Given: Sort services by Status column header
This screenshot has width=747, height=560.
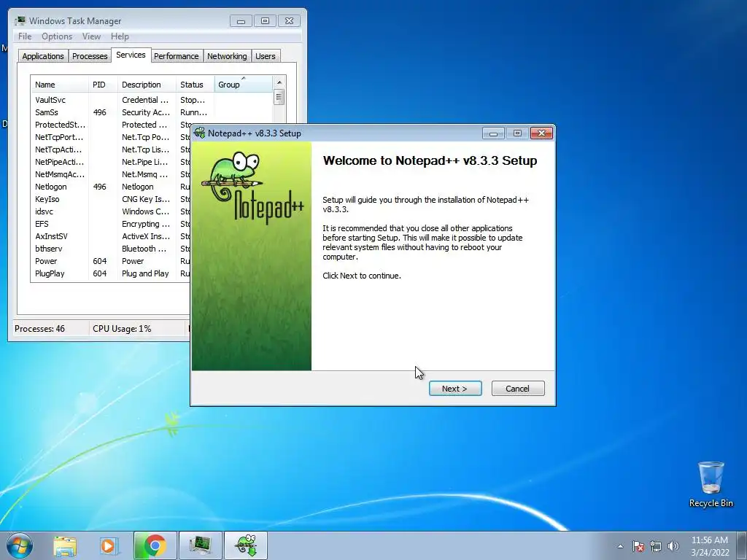Looking at the screenshot, I should (196, 85).
